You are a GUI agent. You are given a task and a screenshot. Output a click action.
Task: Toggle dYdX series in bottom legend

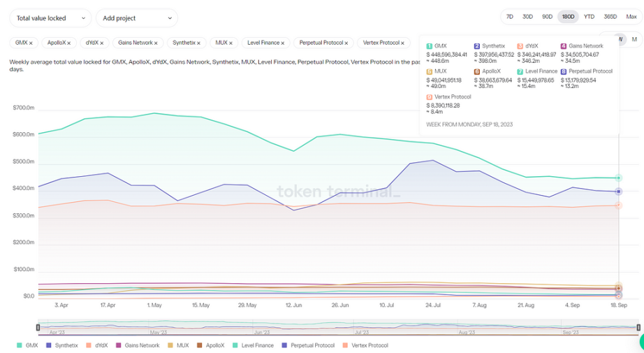[x=97, y=345]
